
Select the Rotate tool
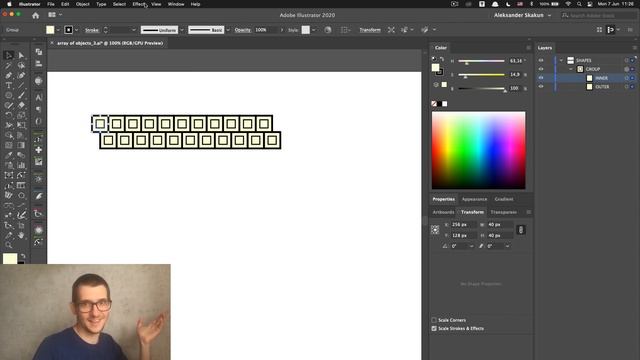tap(9, 115)
